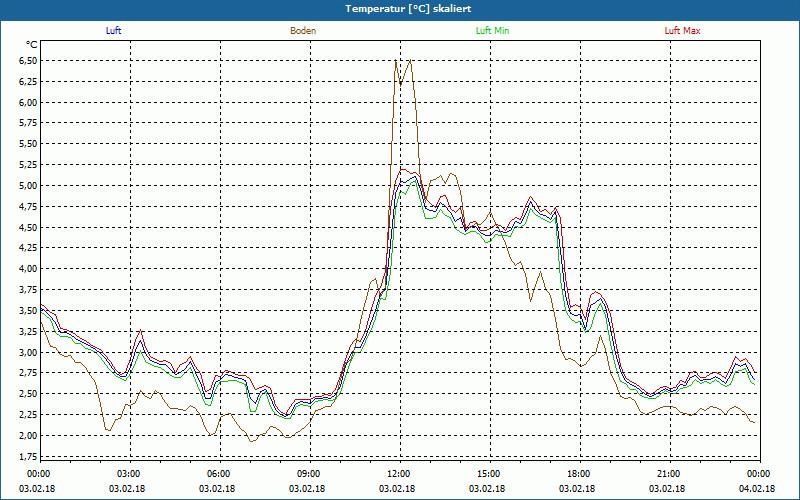Click the 09:00 time axis marker

[x=309, y=474]
